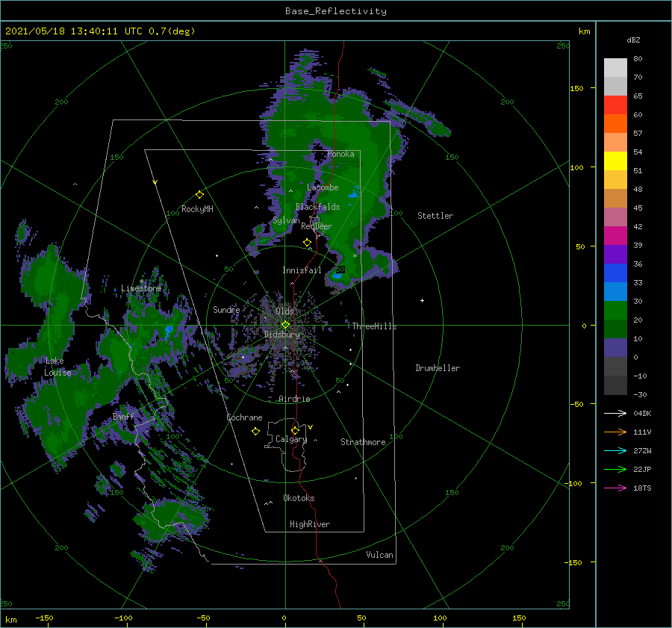Pick the light gray 70-80 dBZ swatch
The width and height of the screenshot is (672, 628).
point(615,67)
